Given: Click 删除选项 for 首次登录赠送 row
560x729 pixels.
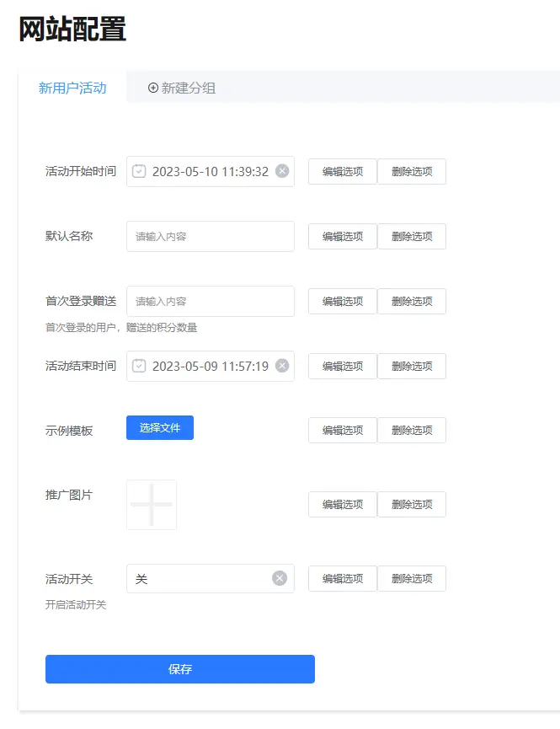Looking at the screenshot, I should pos(412,302).
